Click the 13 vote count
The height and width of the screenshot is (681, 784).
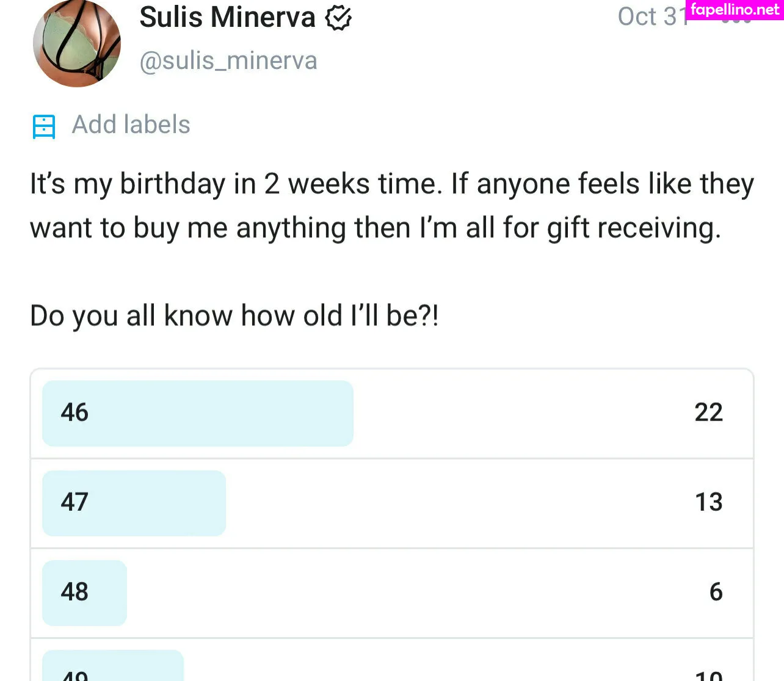(x=708, y=503)
